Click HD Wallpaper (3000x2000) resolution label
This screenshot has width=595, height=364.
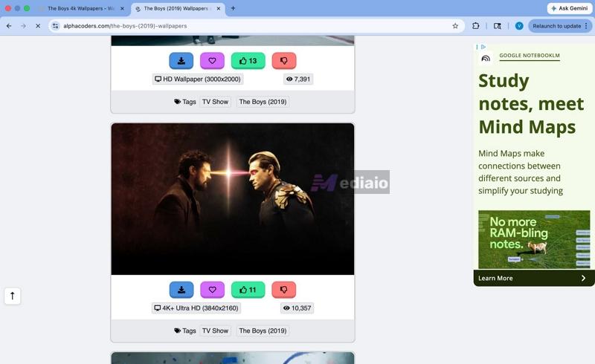(x=198, y=79)
